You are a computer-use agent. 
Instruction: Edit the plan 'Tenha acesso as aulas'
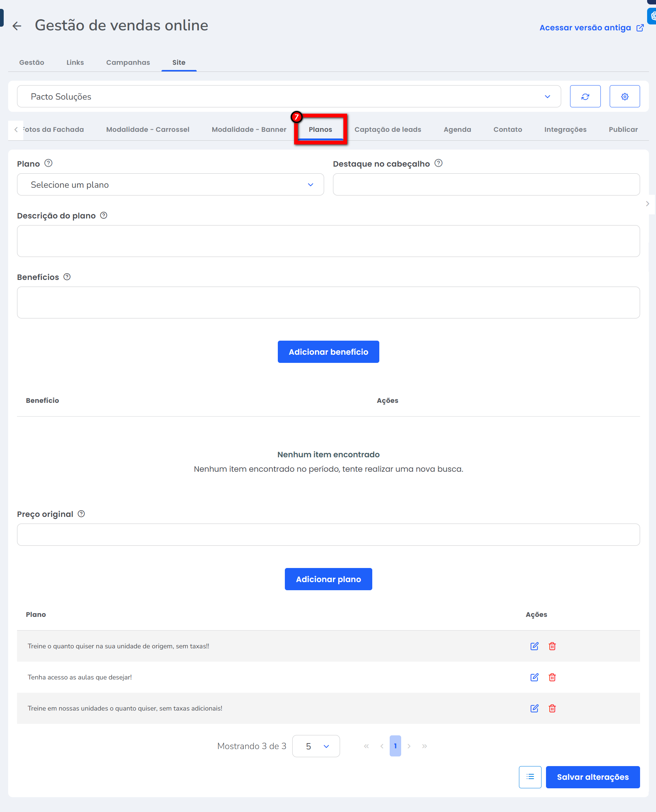pos(534,677)
